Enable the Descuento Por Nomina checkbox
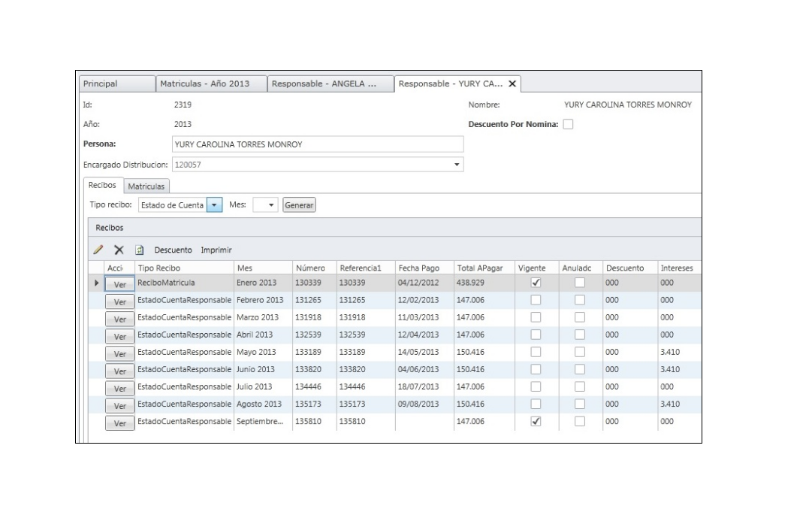The image size is (812, 515). tap(569, 124)
